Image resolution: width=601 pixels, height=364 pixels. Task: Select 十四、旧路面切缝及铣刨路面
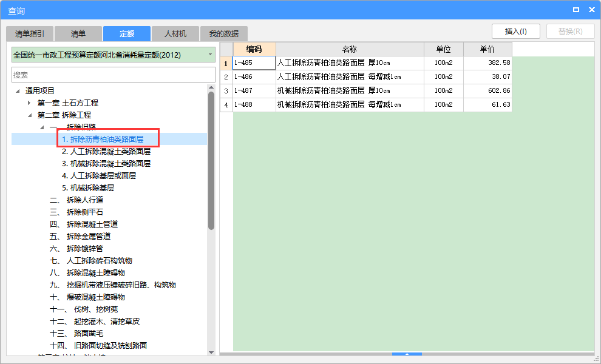(98, 346)
